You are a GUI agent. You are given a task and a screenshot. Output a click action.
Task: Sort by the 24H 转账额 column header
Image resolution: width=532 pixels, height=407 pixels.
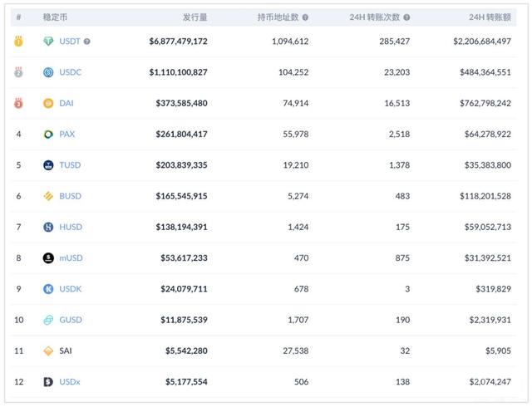[490, 17]
